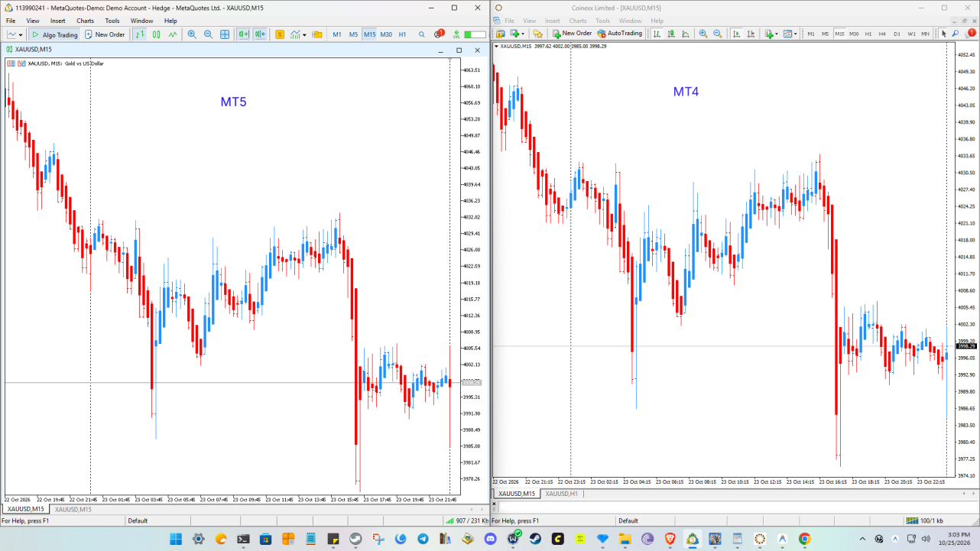The image size is (980, 551).
Task: Set MT5 timeframe to M30
Action: pyautogui.click(x=386, y=34)
